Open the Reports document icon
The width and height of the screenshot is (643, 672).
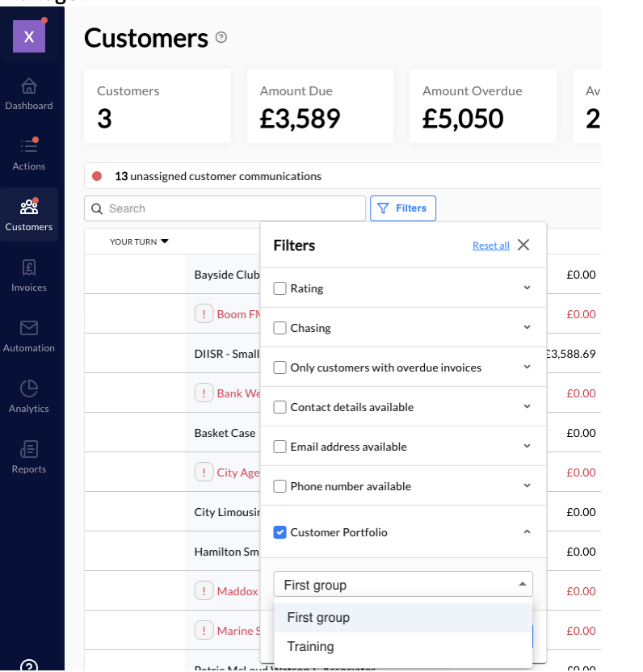click(x=29, y=449)
